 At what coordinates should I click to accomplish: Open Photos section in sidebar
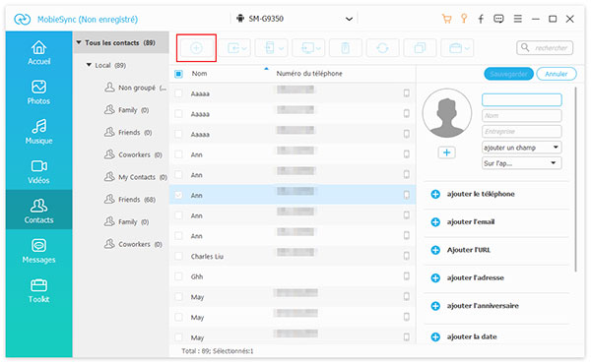click(x=38, y=92)
